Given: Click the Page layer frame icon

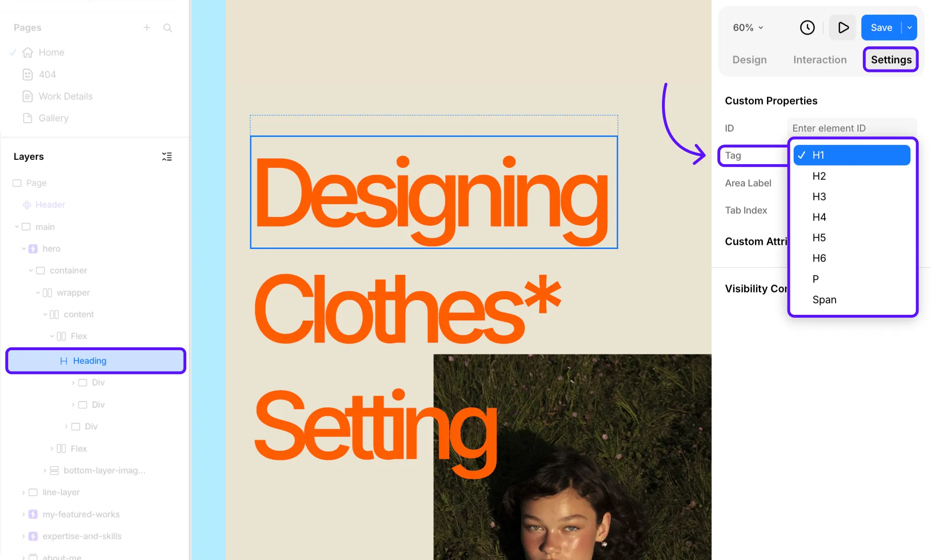Looking at the screenshot, I should point(17,183).
